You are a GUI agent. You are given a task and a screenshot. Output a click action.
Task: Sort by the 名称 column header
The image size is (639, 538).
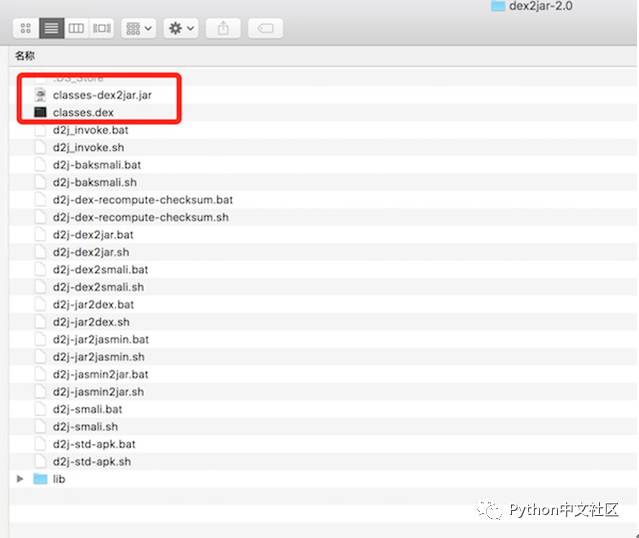click(25, 56)
